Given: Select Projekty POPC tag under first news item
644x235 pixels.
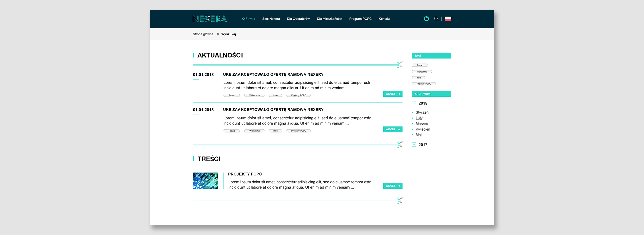Looking at the screenshot, I should tap(299, 95).
